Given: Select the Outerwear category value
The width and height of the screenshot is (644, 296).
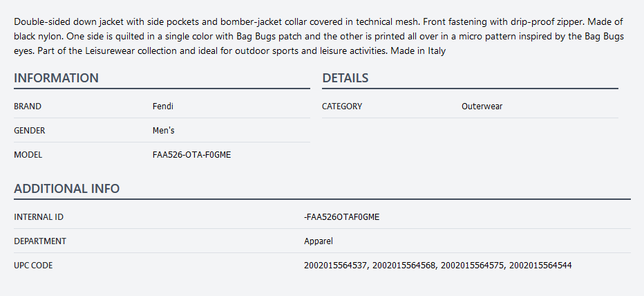Looking at the screenshot, I should pos(482,107).
